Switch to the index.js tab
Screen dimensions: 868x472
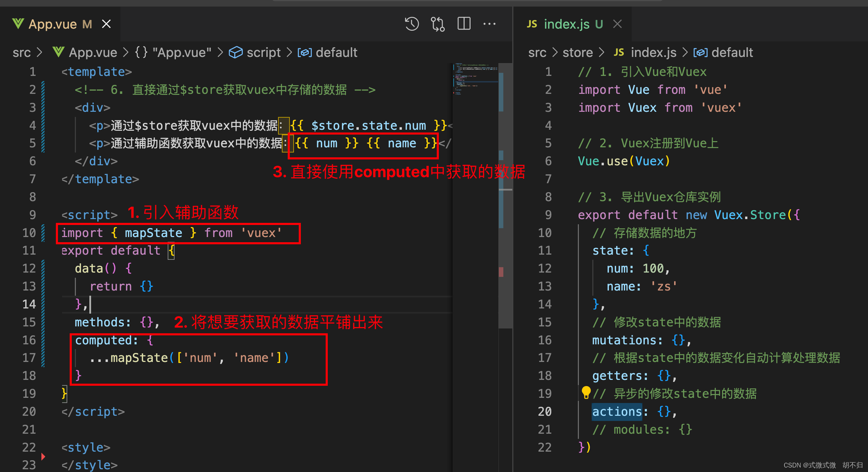[x=566, y=23]
